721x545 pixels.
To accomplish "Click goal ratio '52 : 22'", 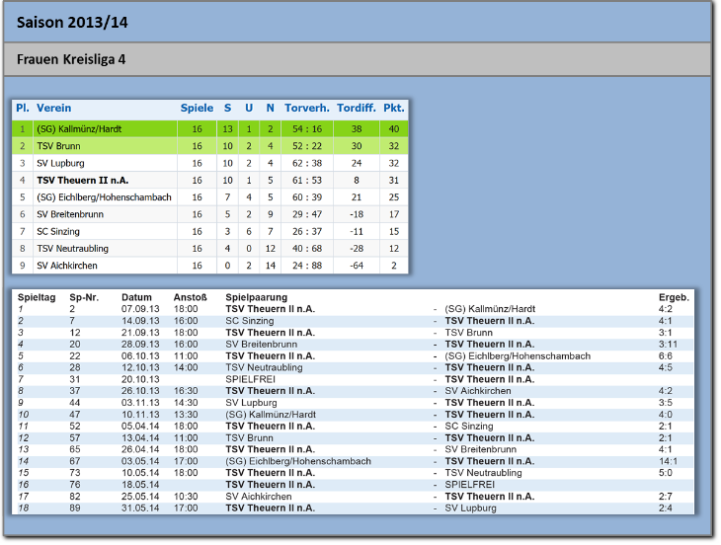I will [307, 146].
